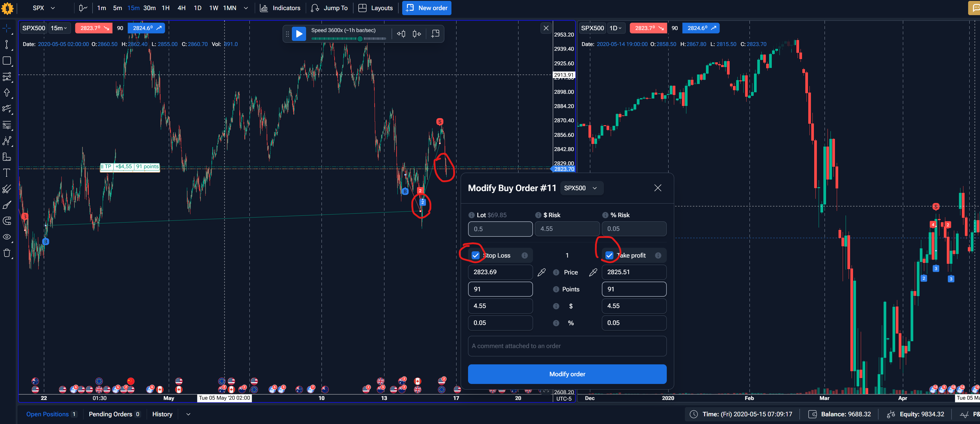This screenshot has height=424, width=980.
Task: Select the Text tool in left sidebar
Action: [x=7, y=173]
